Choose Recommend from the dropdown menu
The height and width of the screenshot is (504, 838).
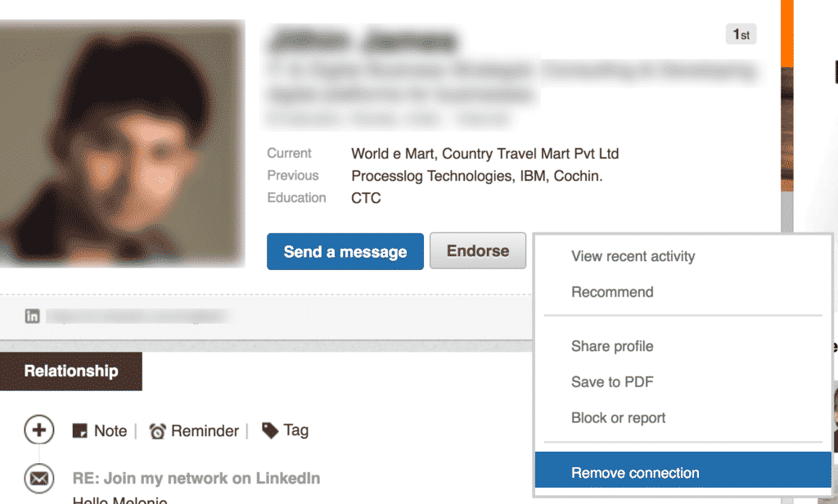coord(611,292)
